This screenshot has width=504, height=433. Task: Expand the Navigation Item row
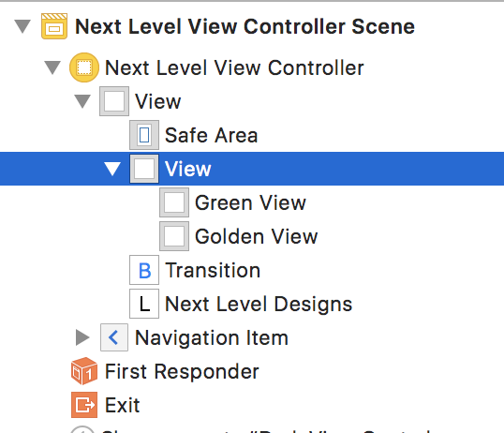click(82, 337)
